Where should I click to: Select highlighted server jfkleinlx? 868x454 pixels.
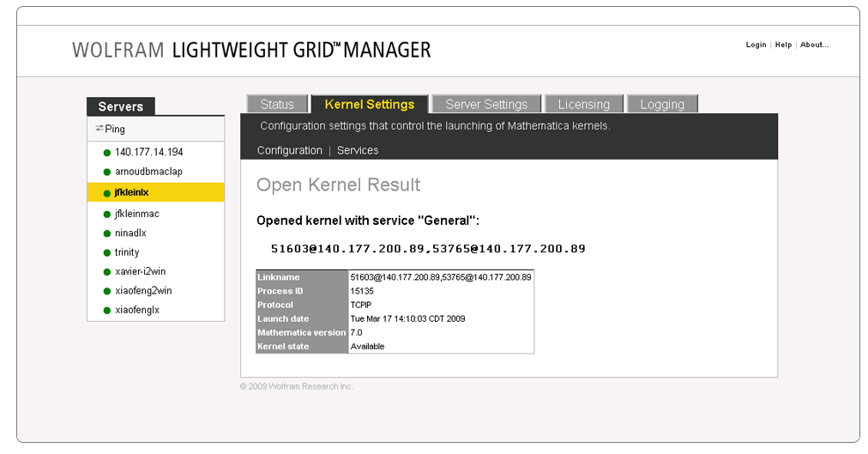pyautogui.click(x=155, y=193)
